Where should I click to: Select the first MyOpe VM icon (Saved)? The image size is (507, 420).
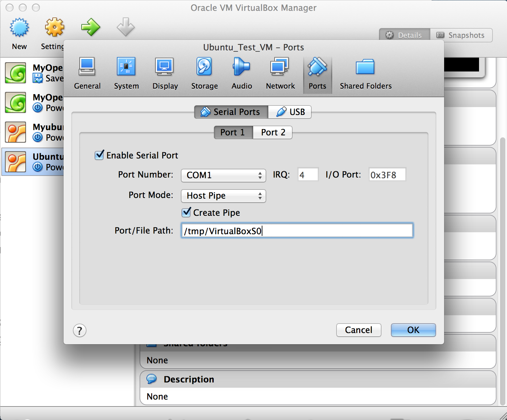15,73
